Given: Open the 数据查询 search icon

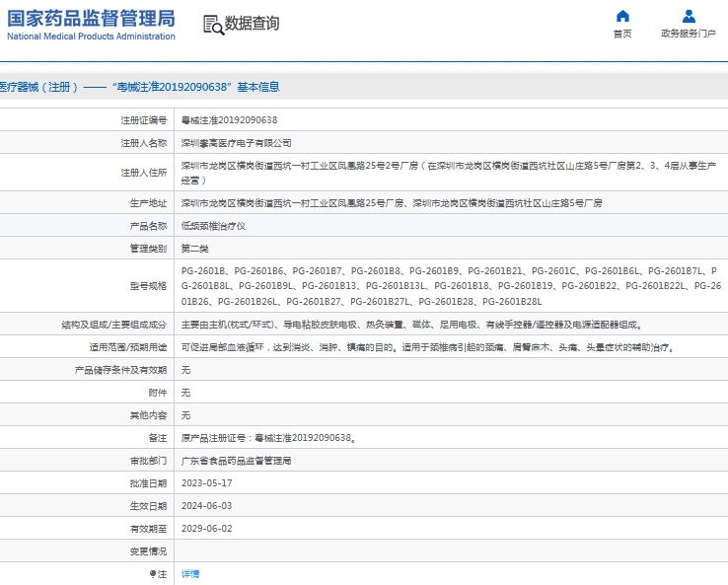Looking at the screenshot, I should tap(214, 25).
